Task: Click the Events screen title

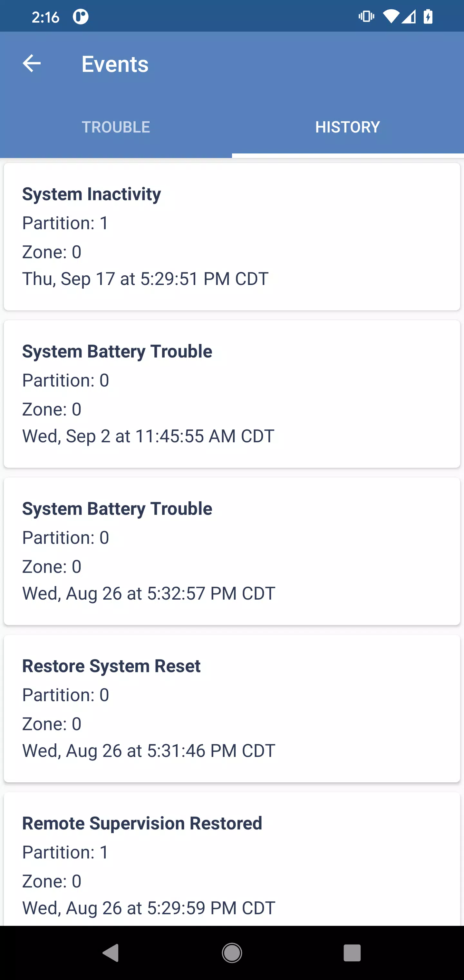Action: pos(115,64)
